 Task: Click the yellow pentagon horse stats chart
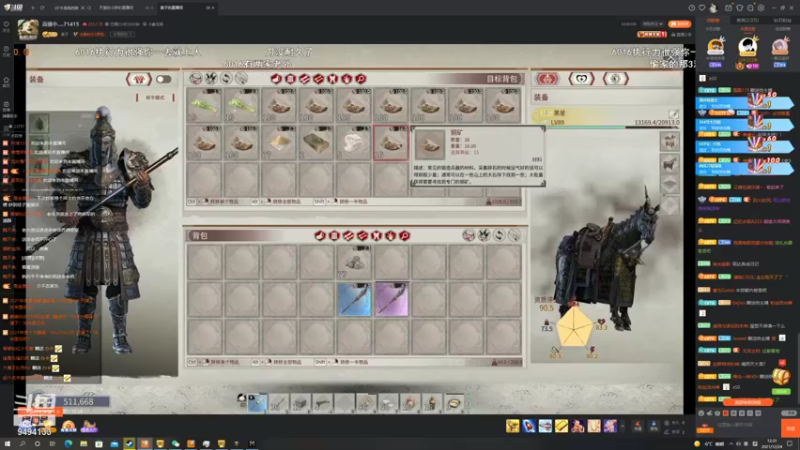click(x=574, y=327)
